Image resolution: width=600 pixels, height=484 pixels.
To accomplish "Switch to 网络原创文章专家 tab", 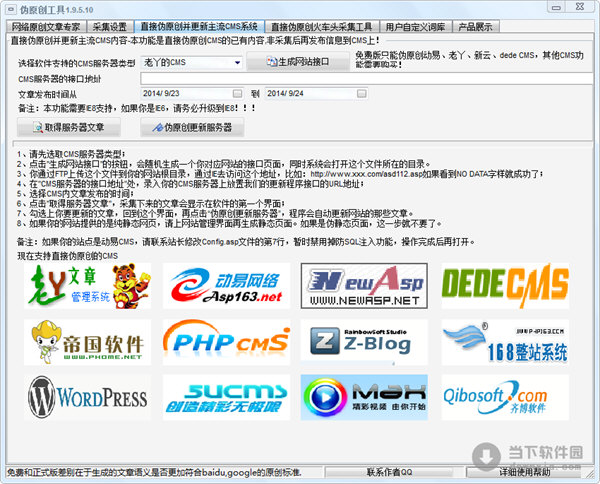I will [46, 27].
